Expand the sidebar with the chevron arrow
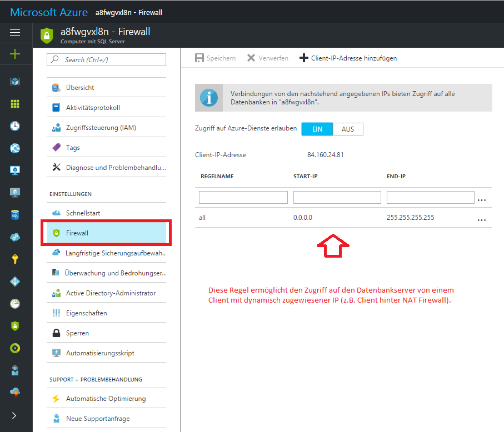Image resolution: width=504 pixels, height=432 pixels. pos(14,415)
